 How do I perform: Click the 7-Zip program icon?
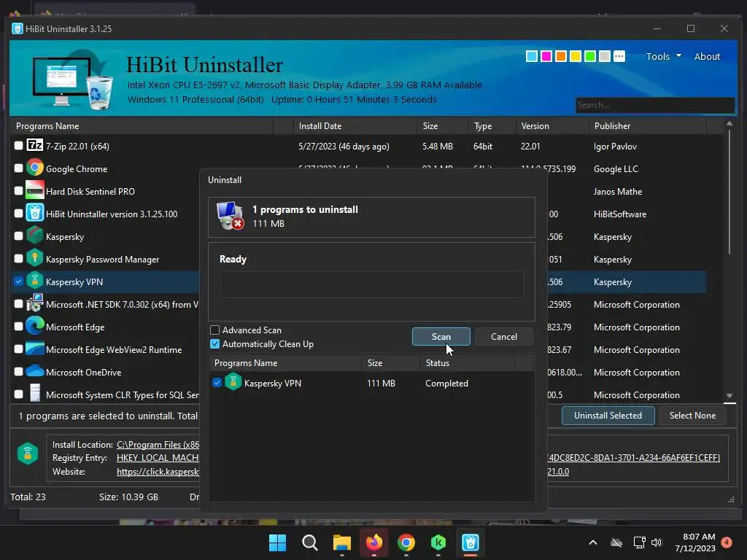(x=35, y=145)
